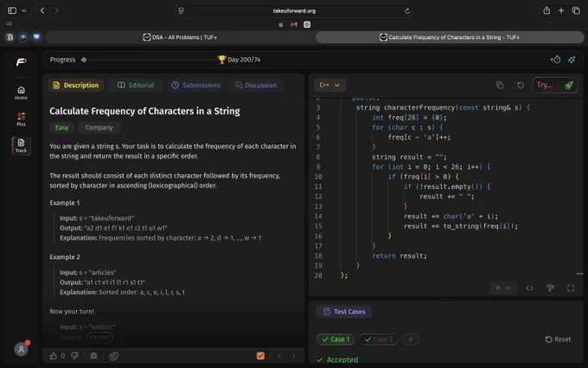Click line 4 int freq[26] code
Viewport: 588px width, 368px height.
409,118
